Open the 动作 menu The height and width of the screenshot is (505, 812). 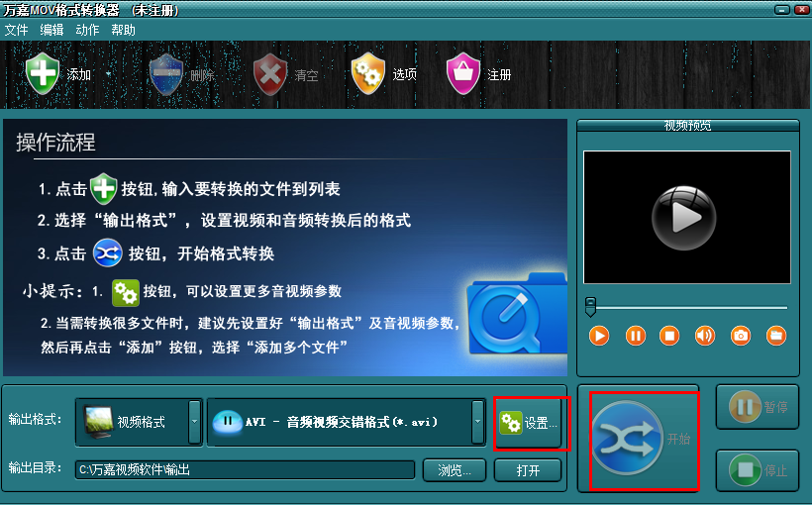tap(87, 30)
